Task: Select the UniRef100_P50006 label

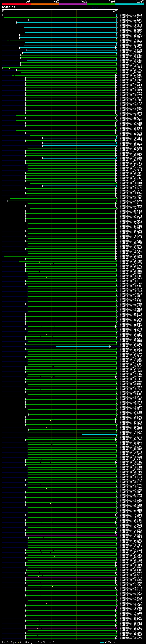Action: tap(131, 236)
